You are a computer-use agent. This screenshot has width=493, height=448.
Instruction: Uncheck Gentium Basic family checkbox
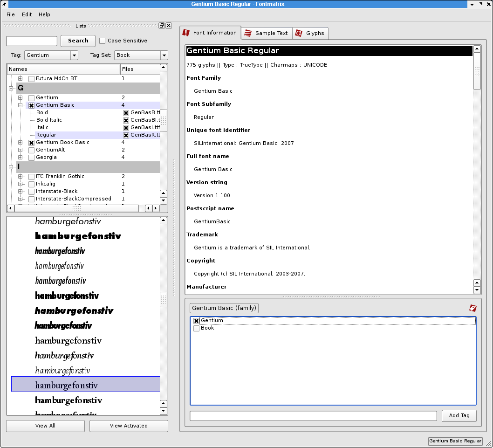(31, 105)
